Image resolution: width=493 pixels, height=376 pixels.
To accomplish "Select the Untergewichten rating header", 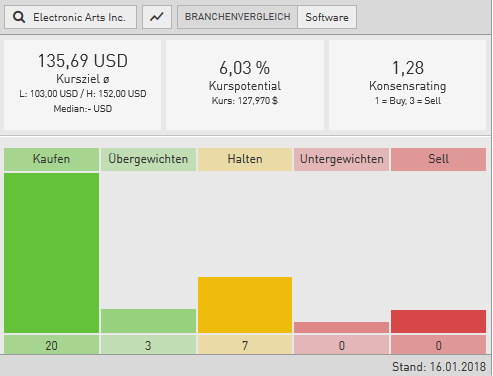I will coord(342,159).
